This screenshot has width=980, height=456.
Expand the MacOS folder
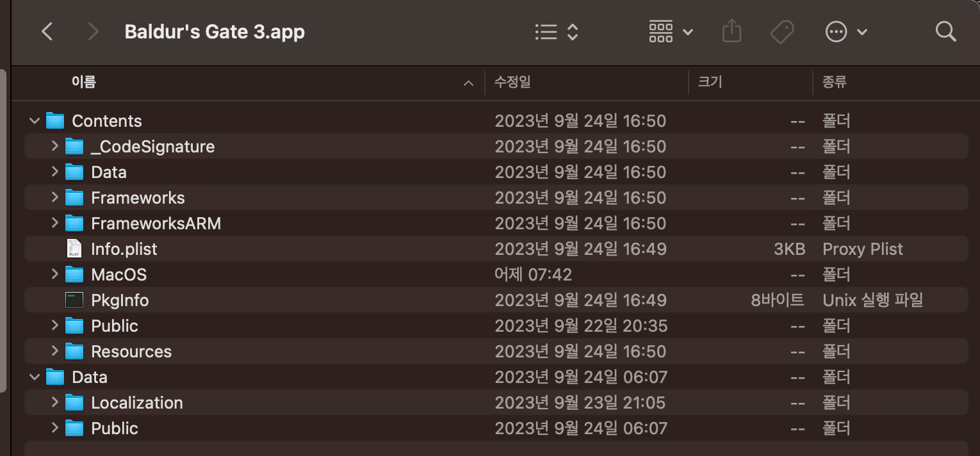pos(54,274)
